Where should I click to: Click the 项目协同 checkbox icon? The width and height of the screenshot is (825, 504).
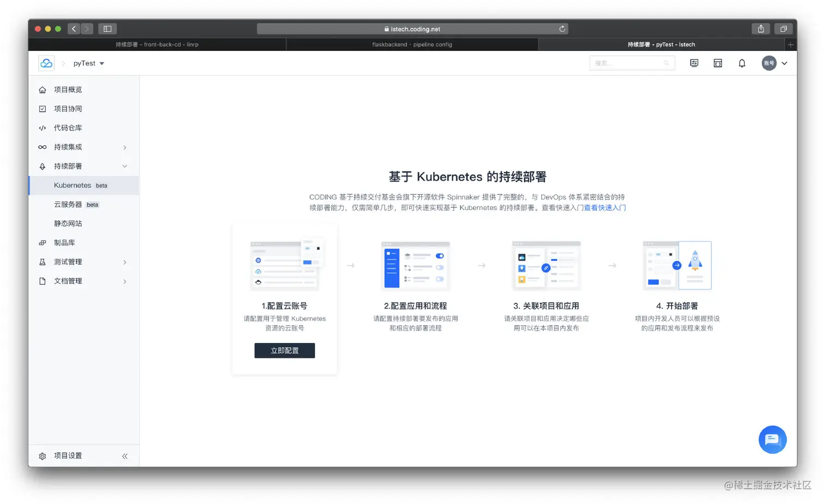pos(43,109)
